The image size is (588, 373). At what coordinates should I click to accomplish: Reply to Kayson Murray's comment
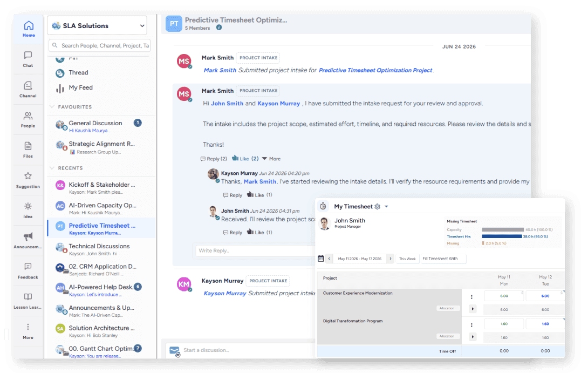pyautogui.click(x=233, y=195)
